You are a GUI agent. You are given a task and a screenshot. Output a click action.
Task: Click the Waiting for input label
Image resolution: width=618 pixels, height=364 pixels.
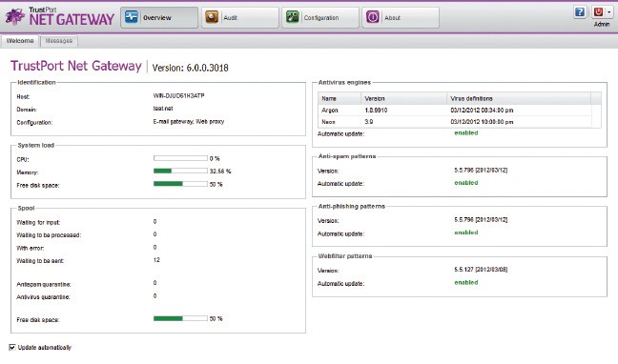[x=38, y=222]
